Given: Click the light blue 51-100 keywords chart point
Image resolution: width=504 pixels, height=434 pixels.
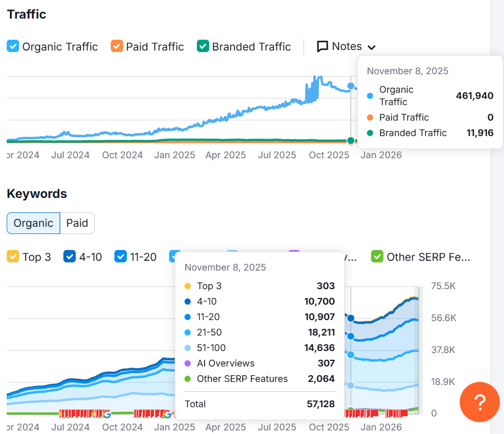Looking at the screenshot, I should click(x=351, y=385).
